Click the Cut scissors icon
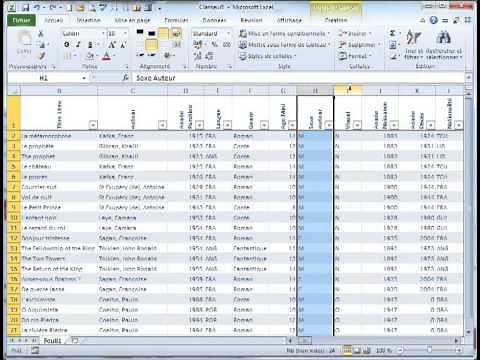The height and width of the screenshot is (360, 480). [41, 33]
